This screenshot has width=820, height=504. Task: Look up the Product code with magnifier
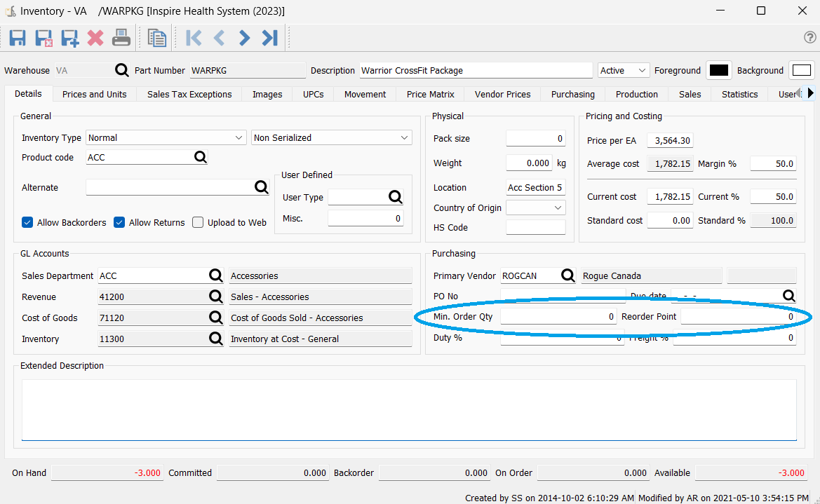point(201,157)
